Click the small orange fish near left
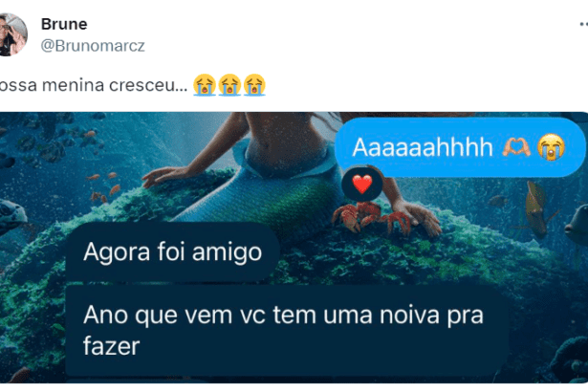The width and height of the screenshot is (588, 392). (x=115, y=190)
